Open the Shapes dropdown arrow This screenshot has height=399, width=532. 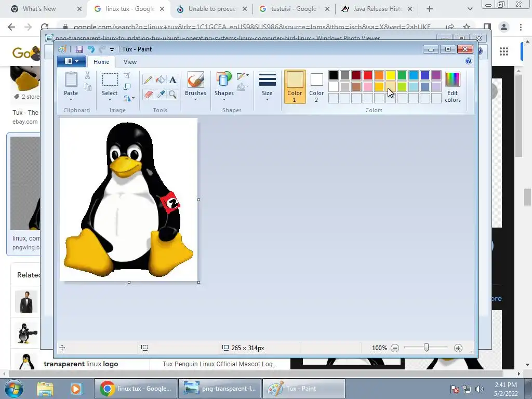(224, 99)
